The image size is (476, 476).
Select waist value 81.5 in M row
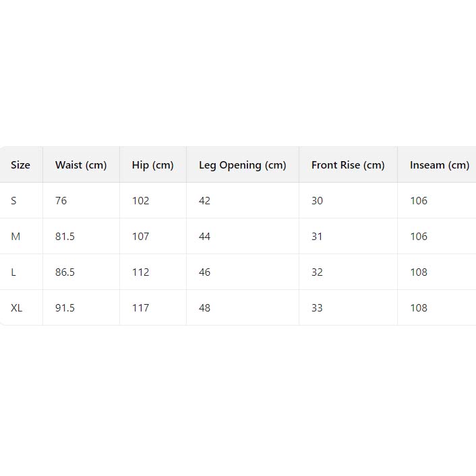65,237
